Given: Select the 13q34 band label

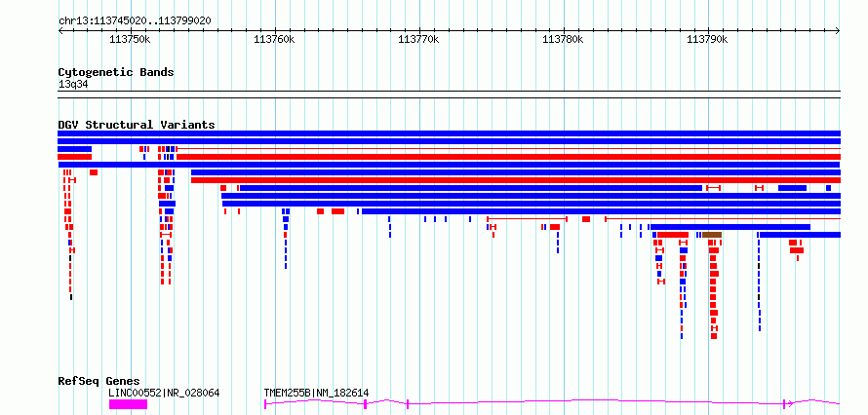Looking at the screenshot, I should (73, 85).
